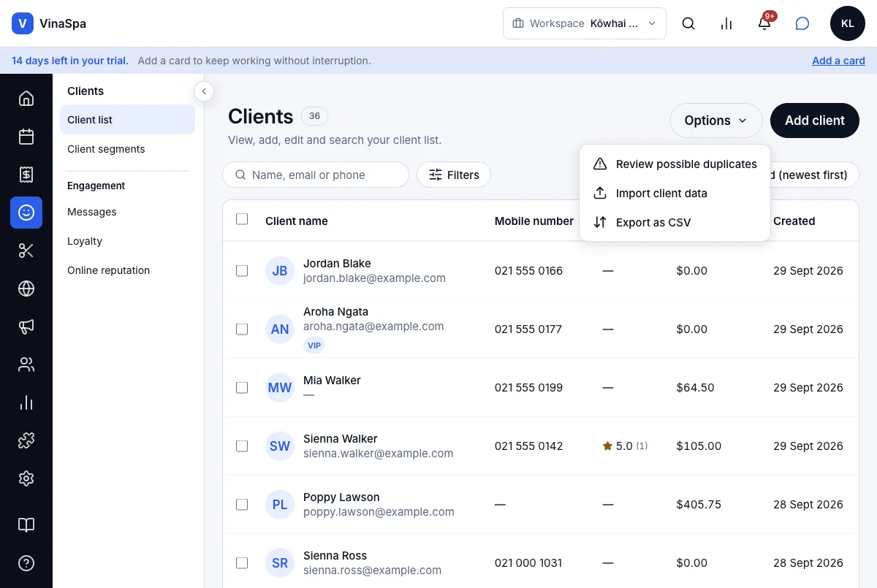Tick the checkbox for Sienna Ross

242,563
